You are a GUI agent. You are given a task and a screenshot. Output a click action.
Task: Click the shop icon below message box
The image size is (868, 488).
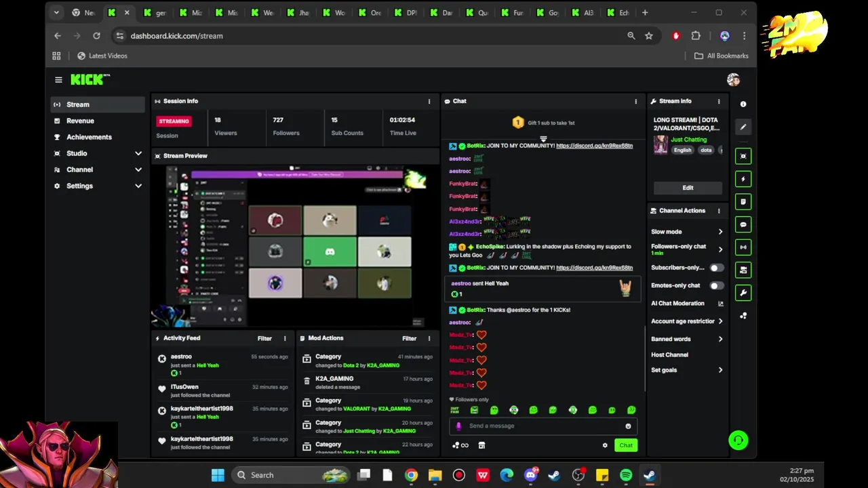tap(481, 445)
